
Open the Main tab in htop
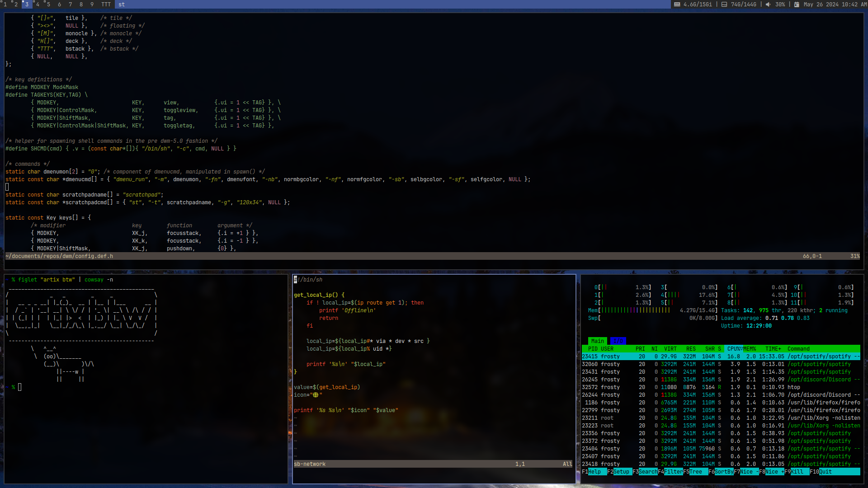click(598, 341)
